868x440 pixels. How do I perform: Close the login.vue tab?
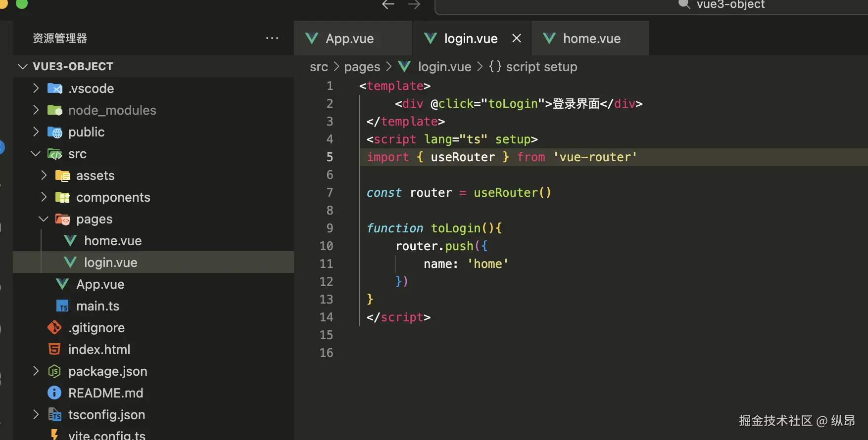coord(517,38)
